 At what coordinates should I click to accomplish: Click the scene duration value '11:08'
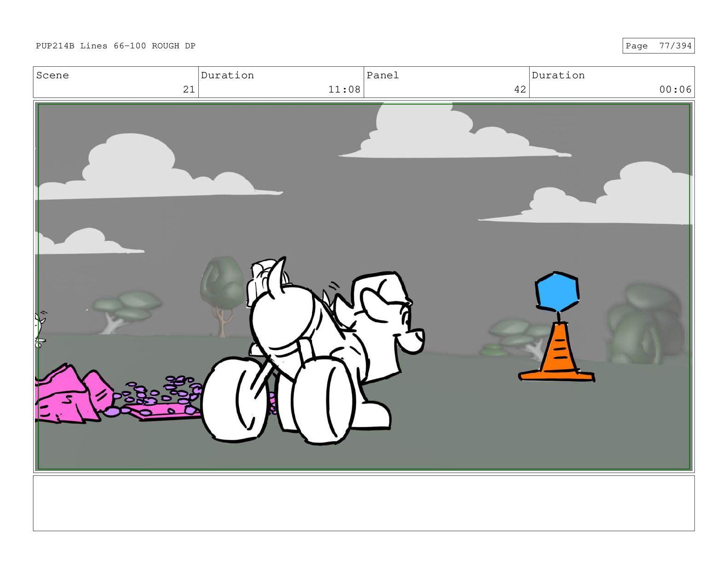point(344,89)
